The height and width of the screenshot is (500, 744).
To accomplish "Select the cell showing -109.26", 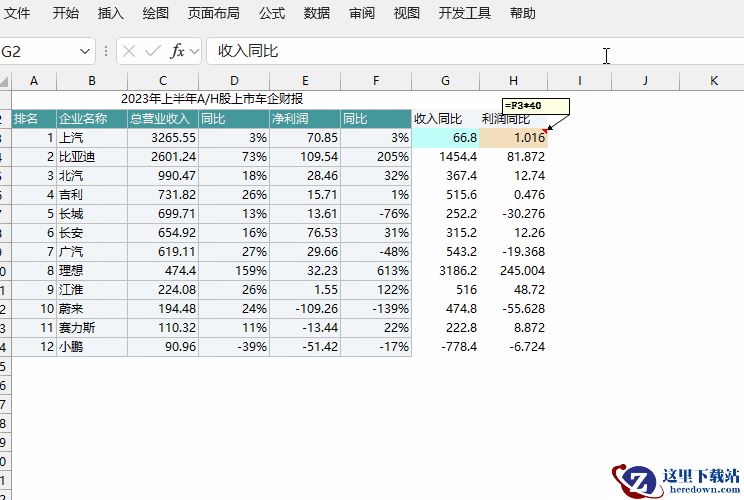I will pos(305,309).
